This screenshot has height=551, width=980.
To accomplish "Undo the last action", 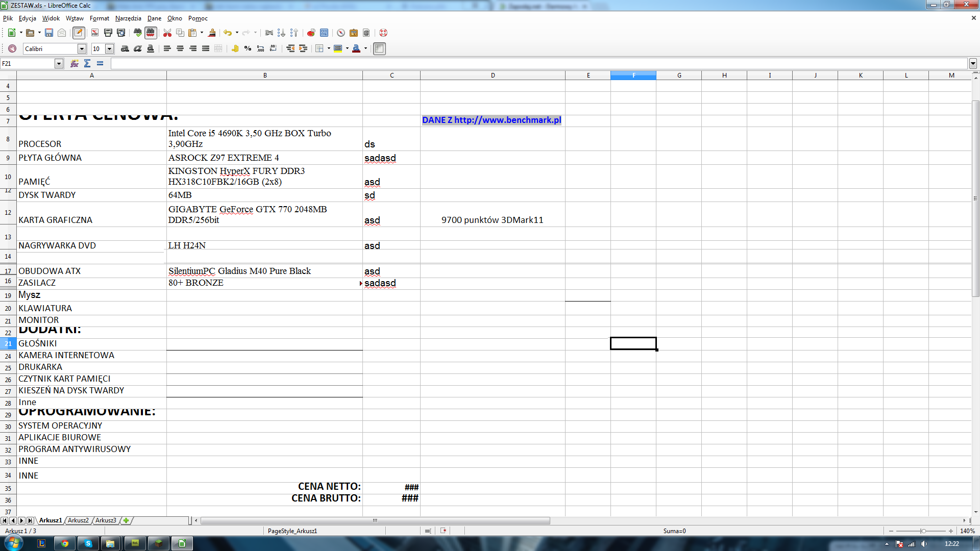I will (x=228, y=33).
